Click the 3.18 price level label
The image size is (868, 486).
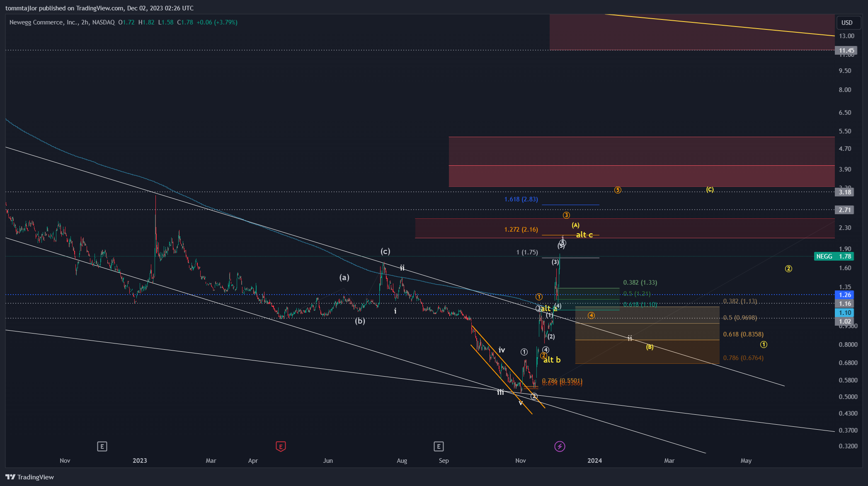point(845,192)
